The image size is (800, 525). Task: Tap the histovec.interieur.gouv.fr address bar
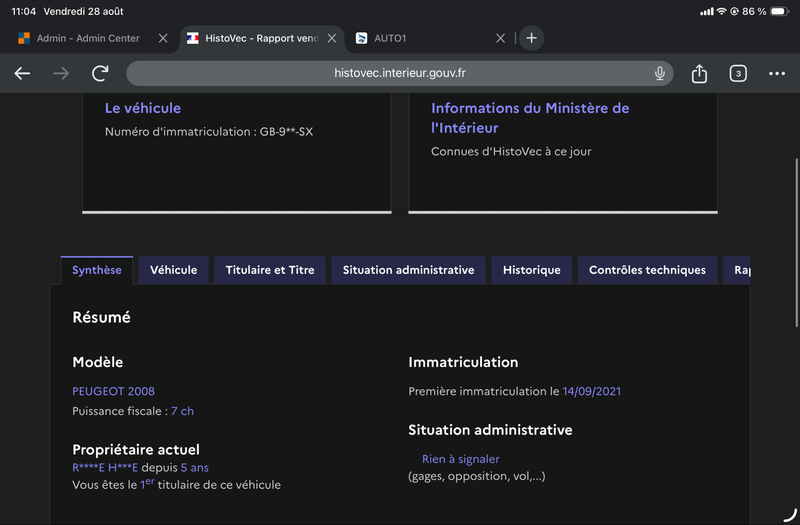(x=399, y=73)
